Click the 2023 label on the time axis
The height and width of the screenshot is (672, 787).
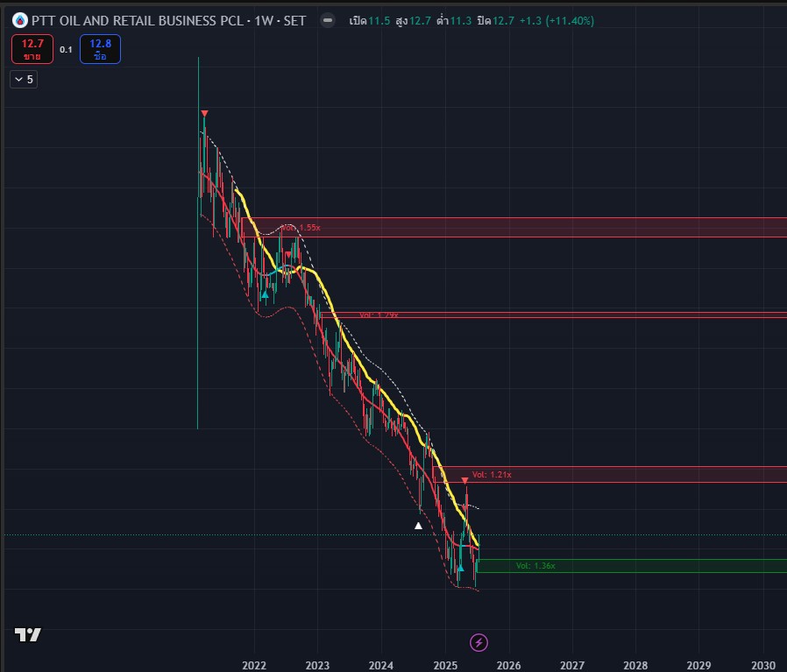[318, 666]
